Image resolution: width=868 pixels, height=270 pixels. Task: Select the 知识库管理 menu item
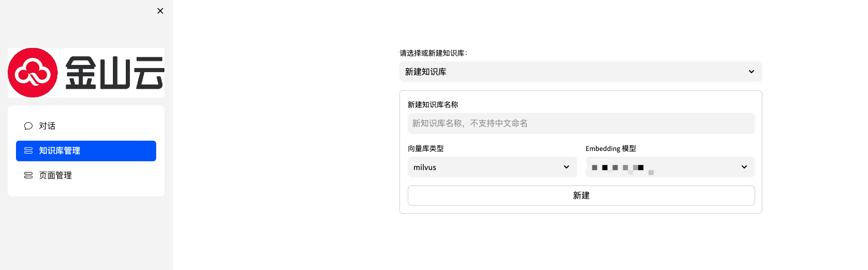86,151
